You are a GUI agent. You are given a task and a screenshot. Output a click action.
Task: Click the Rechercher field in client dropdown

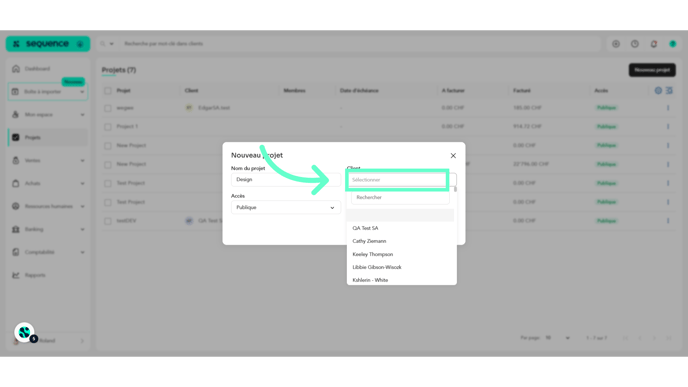400,197
